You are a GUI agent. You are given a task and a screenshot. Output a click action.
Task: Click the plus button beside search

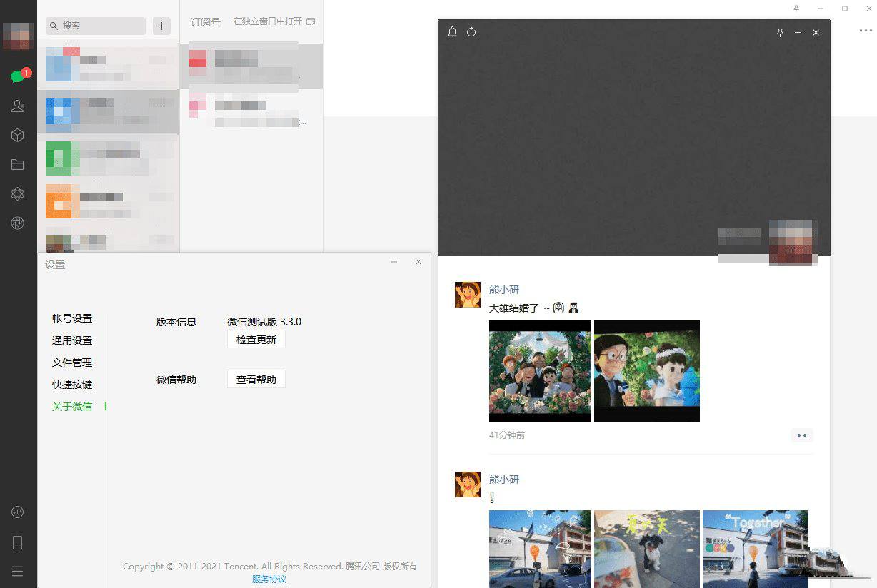pos(162,26)
